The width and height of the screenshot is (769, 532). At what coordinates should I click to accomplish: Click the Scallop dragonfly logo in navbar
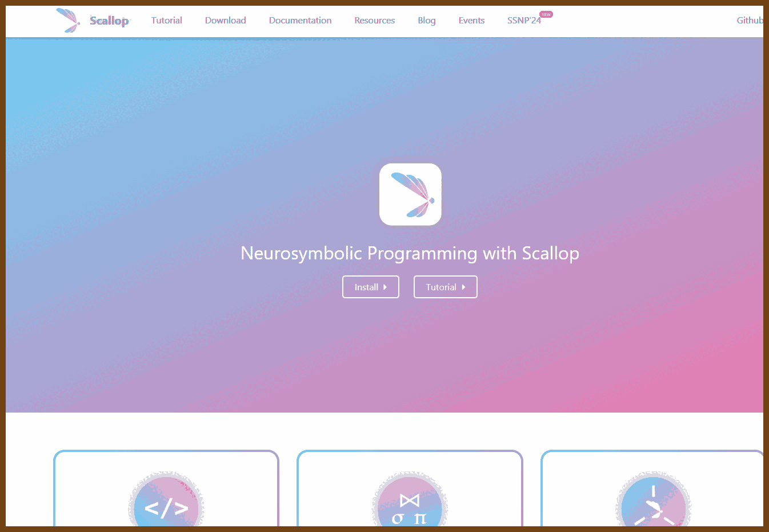coord(68,21)
